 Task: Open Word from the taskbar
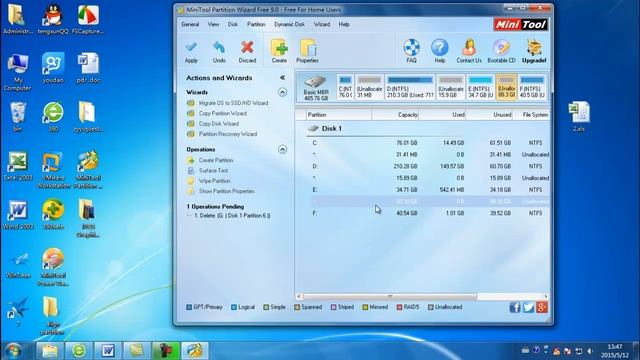(x=108, y=351)
